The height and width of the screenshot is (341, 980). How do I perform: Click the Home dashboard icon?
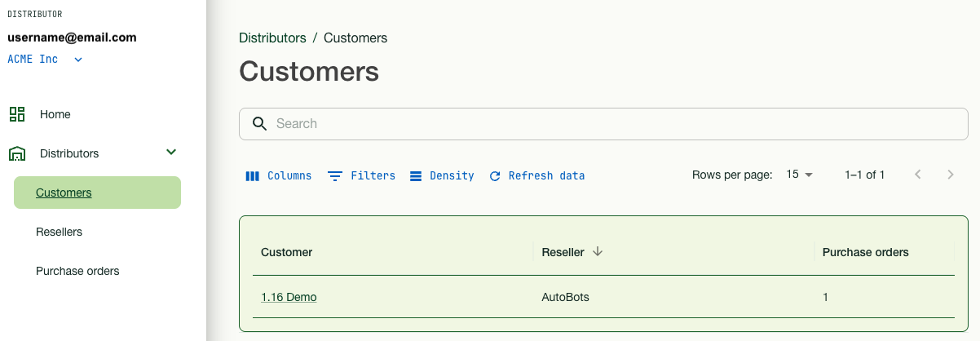pos(17,114)
